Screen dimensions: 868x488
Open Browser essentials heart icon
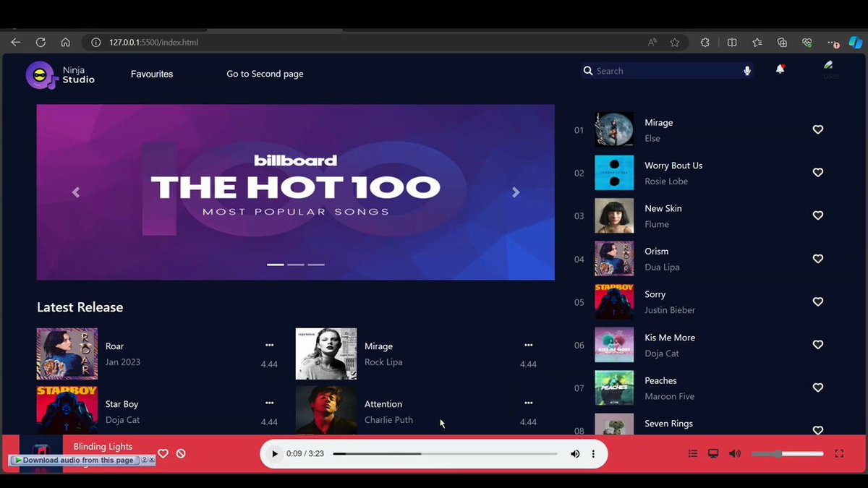point(807,42)
